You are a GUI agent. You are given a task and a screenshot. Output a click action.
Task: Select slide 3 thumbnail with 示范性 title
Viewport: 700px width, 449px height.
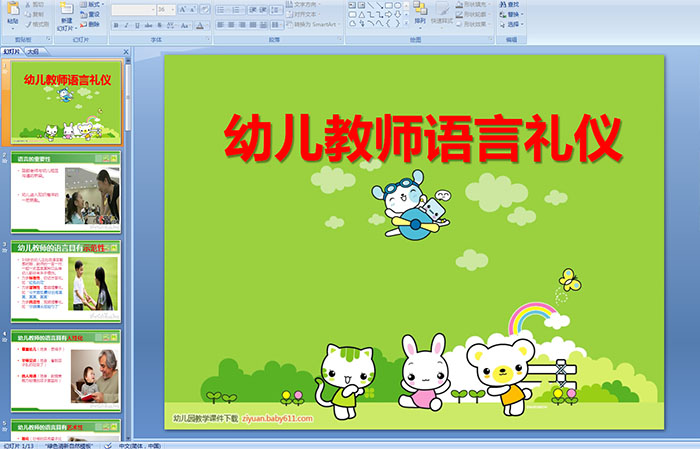[x=66, y=282]
